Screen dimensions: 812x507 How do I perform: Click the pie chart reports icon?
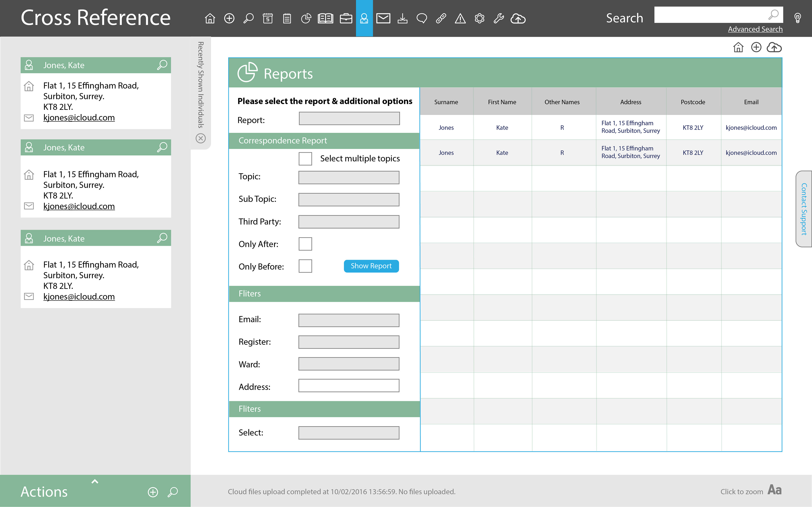click(306, 18)
